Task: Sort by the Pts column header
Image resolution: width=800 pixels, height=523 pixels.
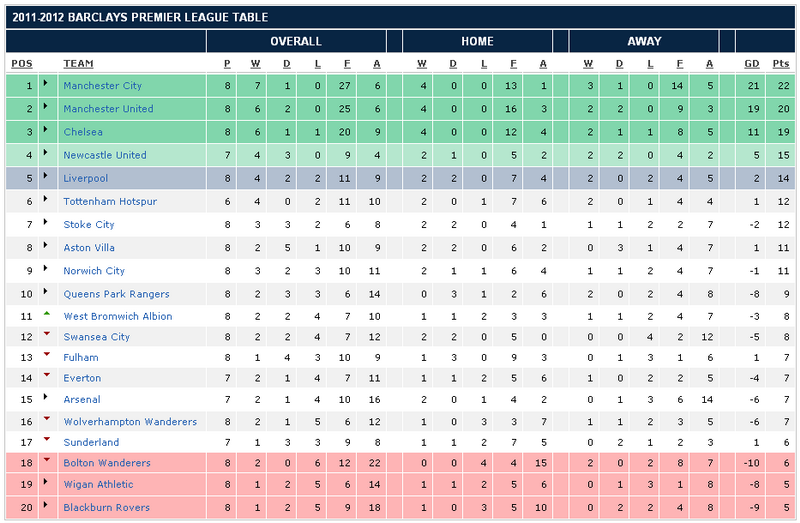Action: click(x=781, y=64)
